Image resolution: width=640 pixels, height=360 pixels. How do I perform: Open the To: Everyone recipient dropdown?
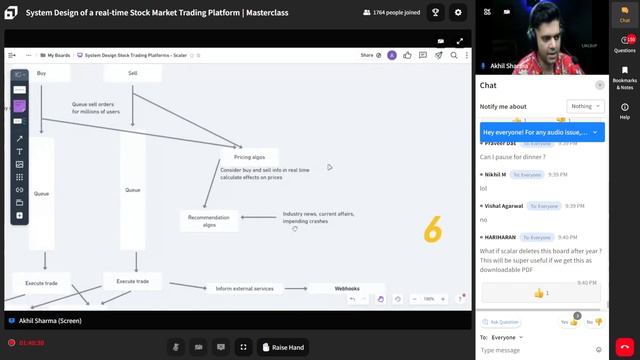507,338
